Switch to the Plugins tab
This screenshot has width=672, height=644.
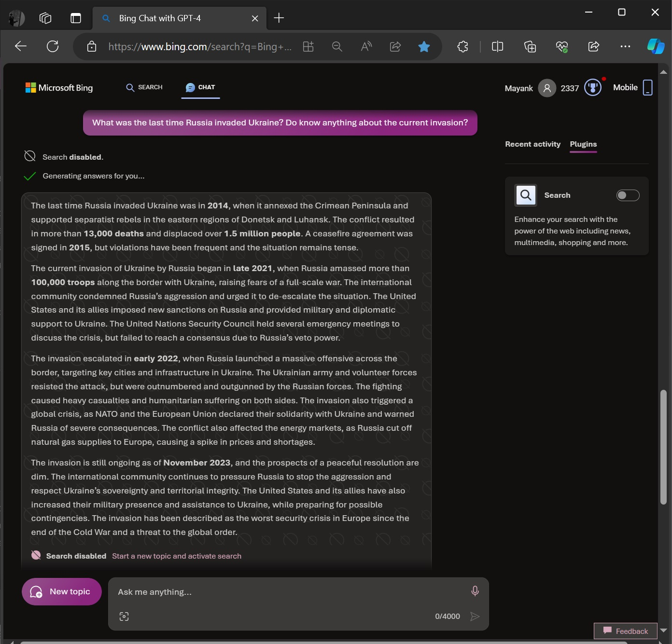pyautogui.click(x=583, y=144)
